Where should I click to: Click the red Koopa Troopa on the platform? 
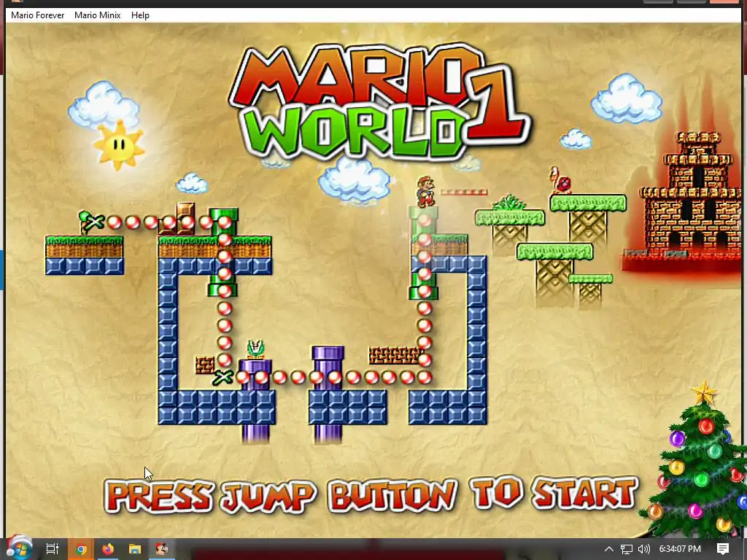(561, 180)
